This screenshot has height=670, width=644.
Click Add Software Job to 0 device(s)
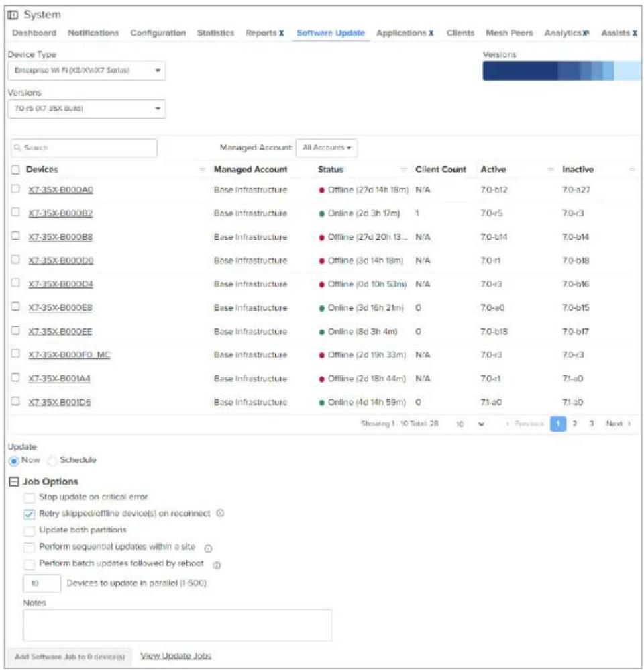point(70,657)
